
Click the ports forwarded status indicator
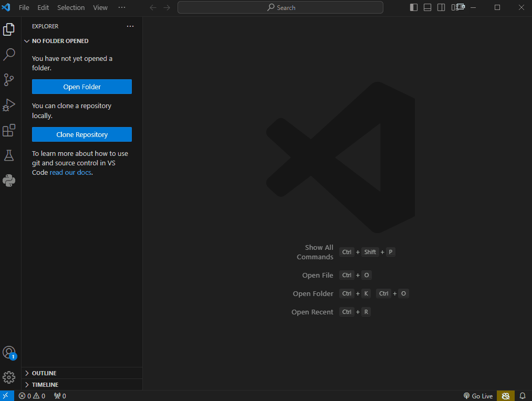[x=60, y=396]
